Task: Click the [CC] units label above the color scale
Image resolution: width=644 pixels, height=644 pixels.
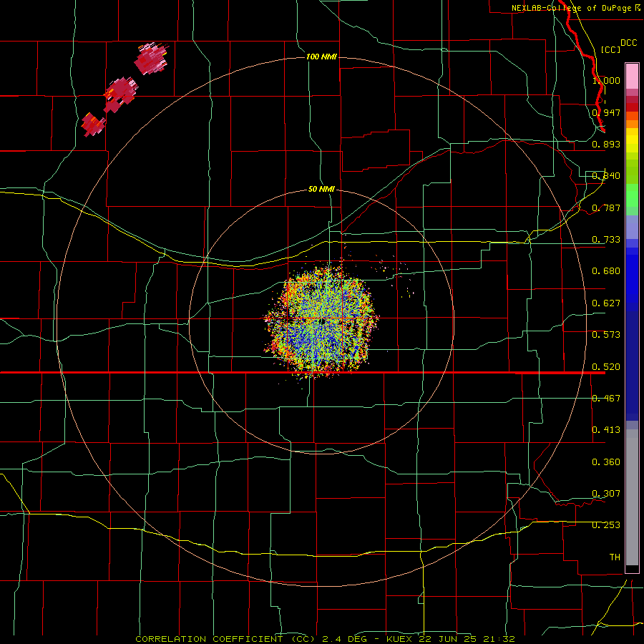Action: click(x=610, y=49)
